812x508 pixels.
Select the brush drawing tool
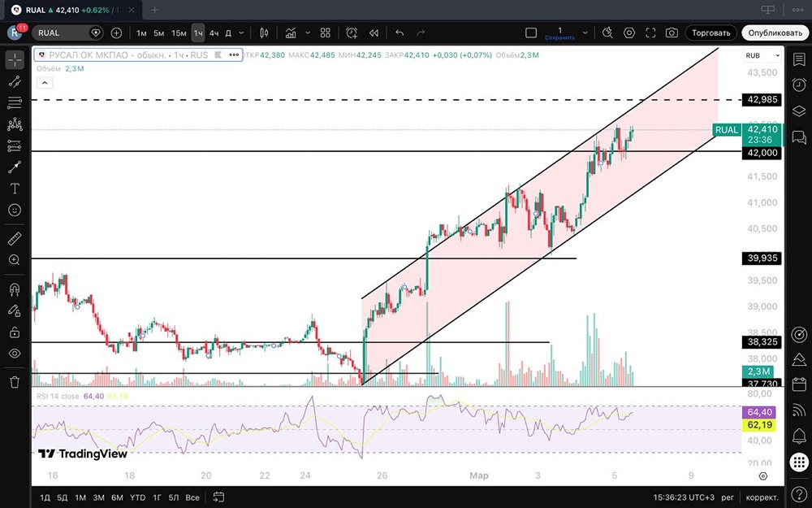[15, 167]
